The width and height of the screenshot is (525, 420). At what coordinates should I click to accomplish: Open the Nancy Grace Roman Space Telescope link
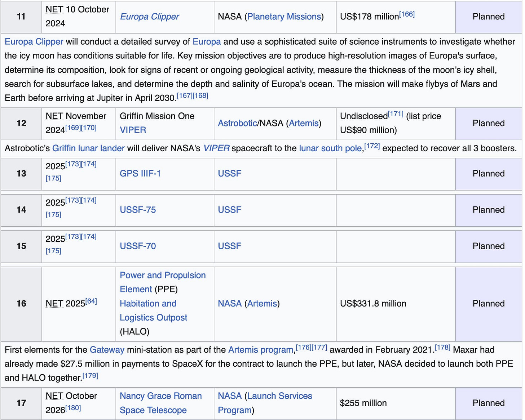click(161, 403)
